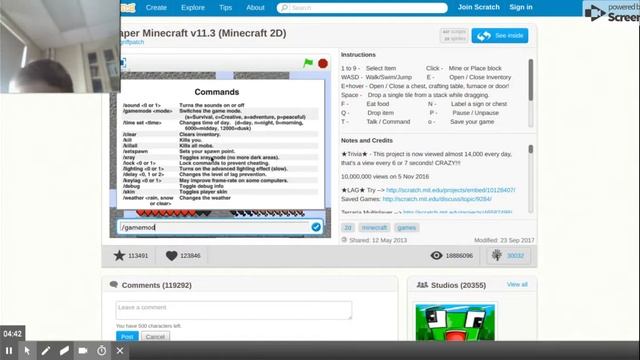640x360 pixels.
Task: Click the See inside button
Action: tap(500, 36)
